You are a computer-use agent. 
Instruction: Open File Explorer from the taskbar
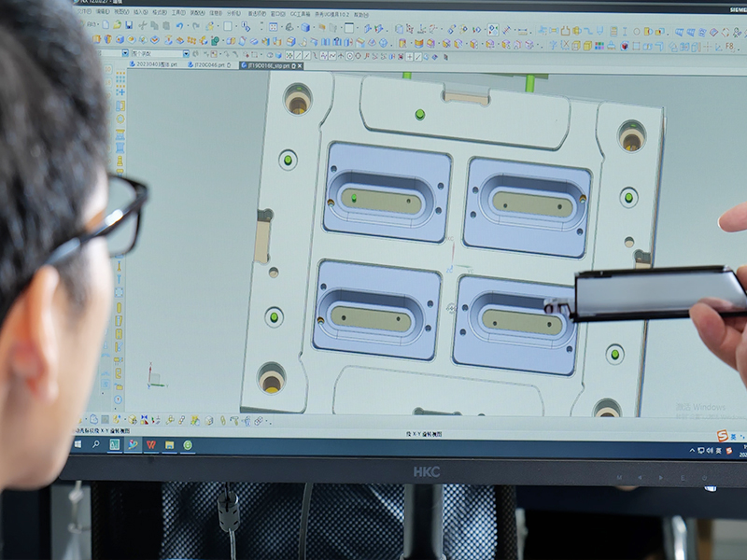pos(169,445)
